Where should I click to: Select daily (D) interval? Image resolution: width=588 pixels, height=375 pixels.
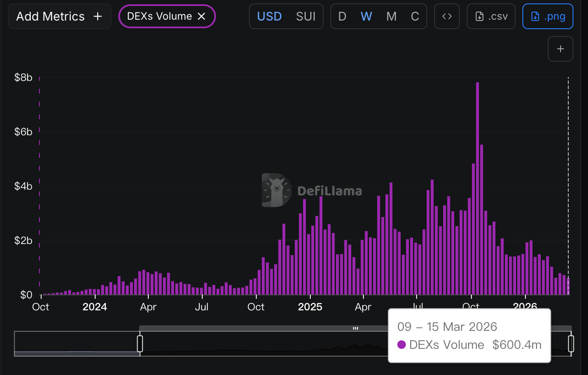coord(342,16)
